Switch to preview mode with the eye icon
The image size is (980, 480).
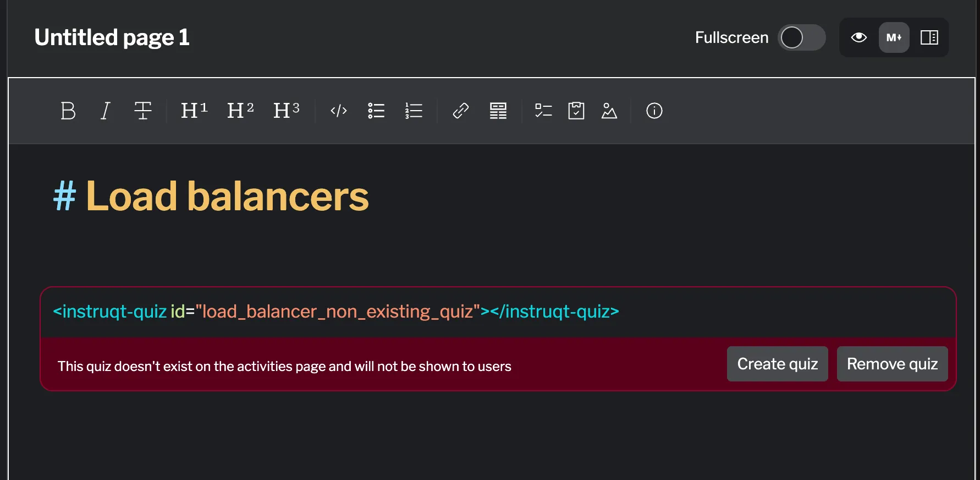click(859, 37)
